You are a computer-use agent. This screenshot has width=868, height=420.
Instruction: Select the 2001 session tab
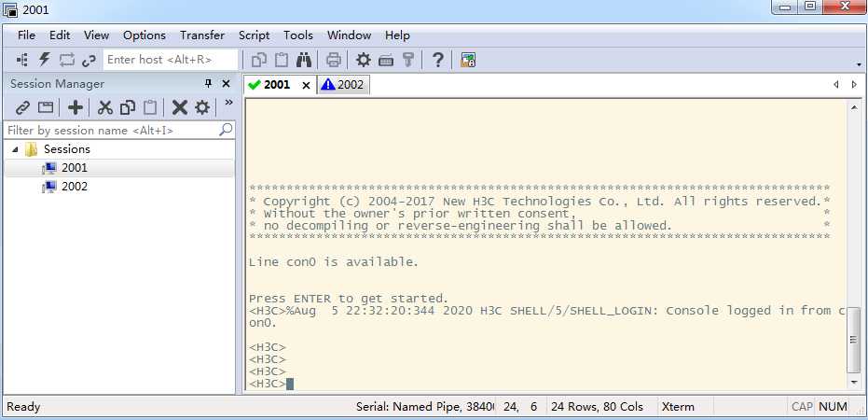pos(276,85)
